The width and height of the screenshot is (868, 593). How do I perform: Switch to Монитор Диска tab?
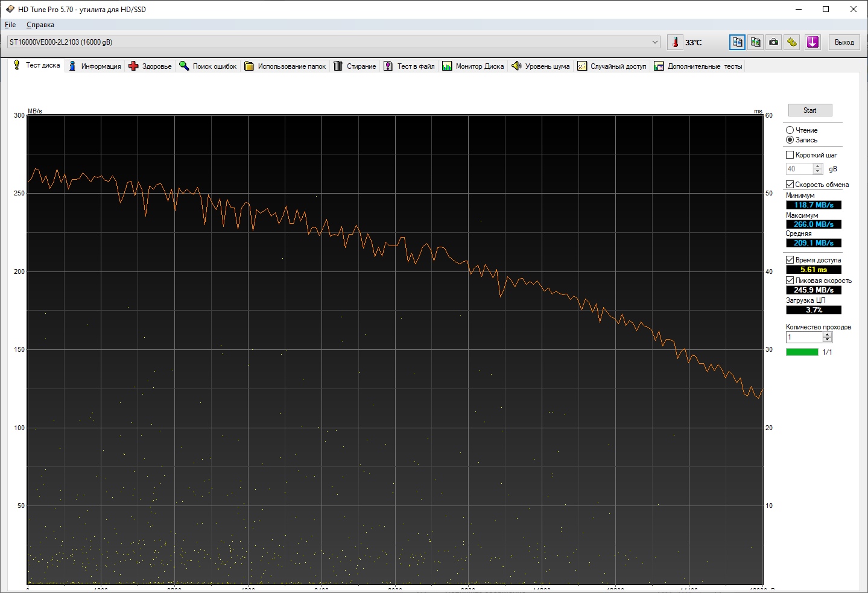pos(473,66)
